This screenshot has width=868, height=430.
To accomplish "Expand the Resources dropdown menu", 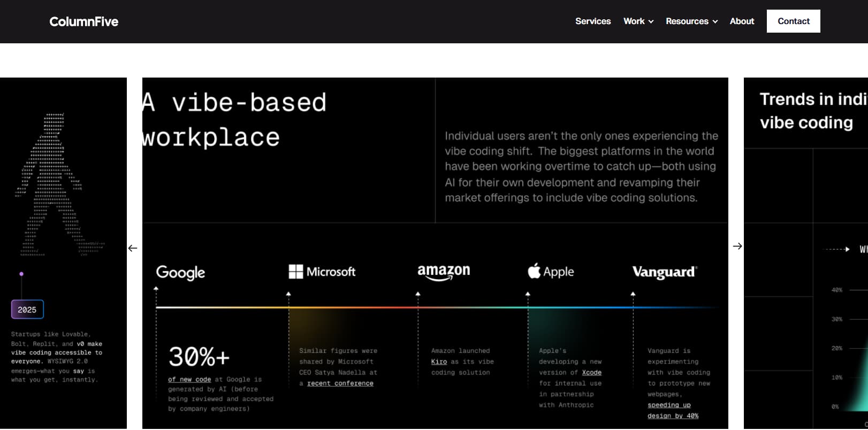I will (691, 21).
